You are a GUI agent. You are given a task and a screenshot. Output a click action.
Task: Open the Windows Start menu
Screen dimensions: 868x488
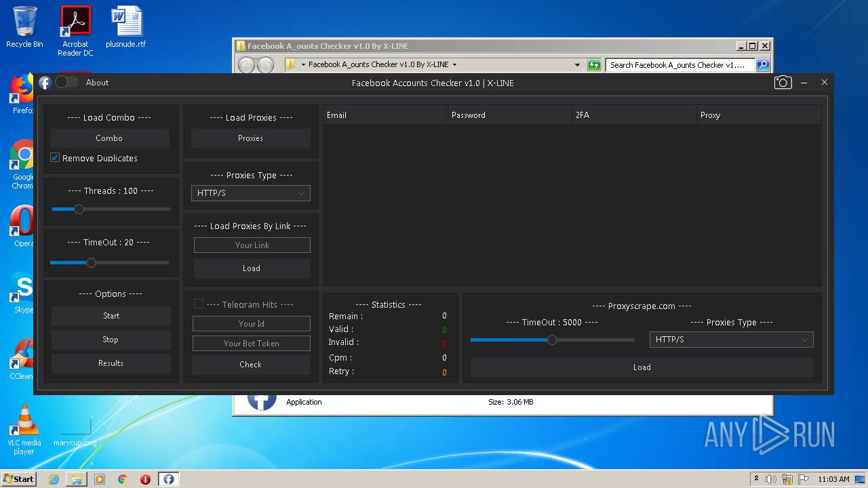pos(18,479)
